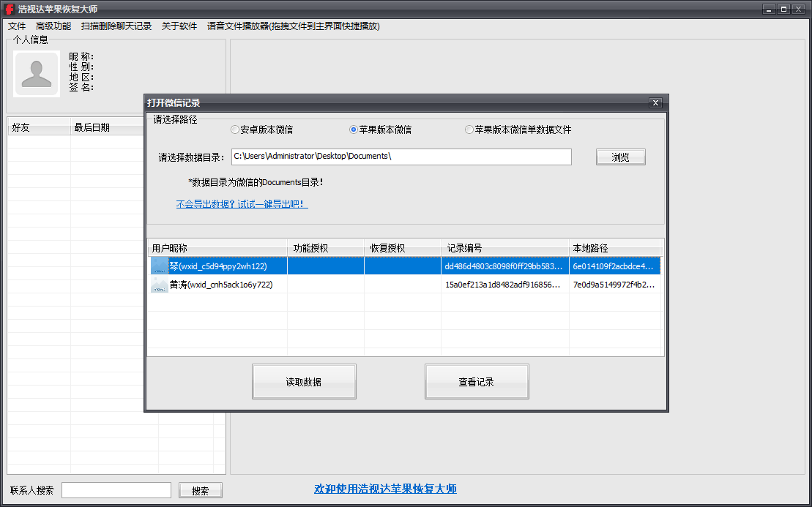The image size is (812, 507).
Task: Click 本地路径 column header
Action: point(615,248)
